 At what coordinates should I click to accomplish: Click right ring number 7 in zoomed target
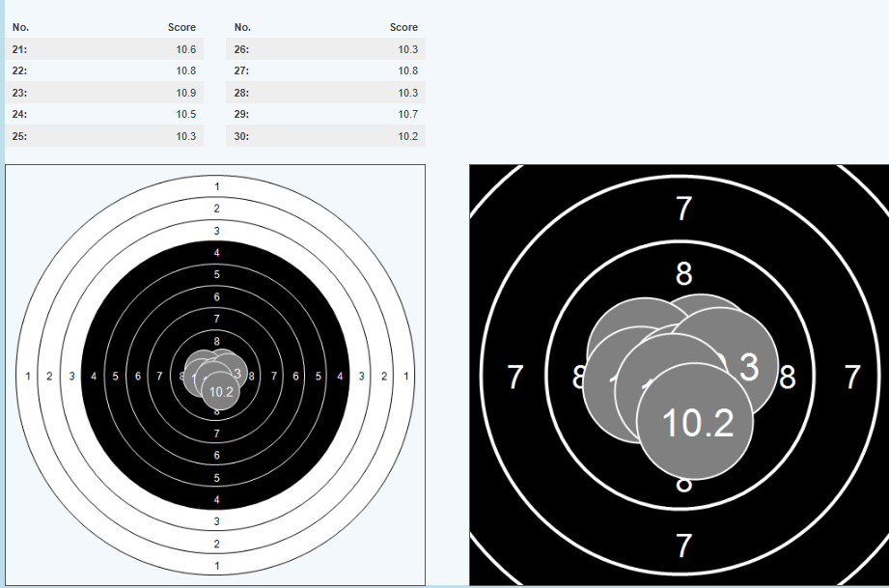(x=851, y=378)
